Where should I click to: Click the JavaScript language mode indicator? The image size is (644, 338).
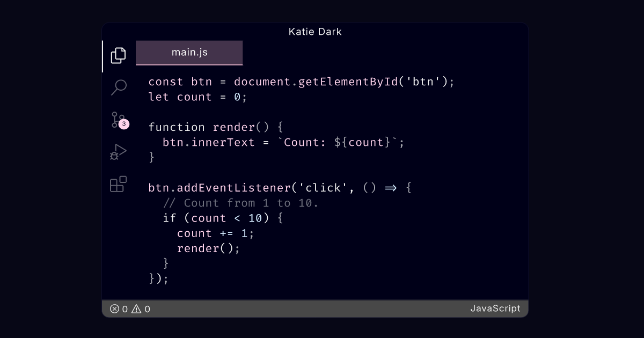point(495,308)
